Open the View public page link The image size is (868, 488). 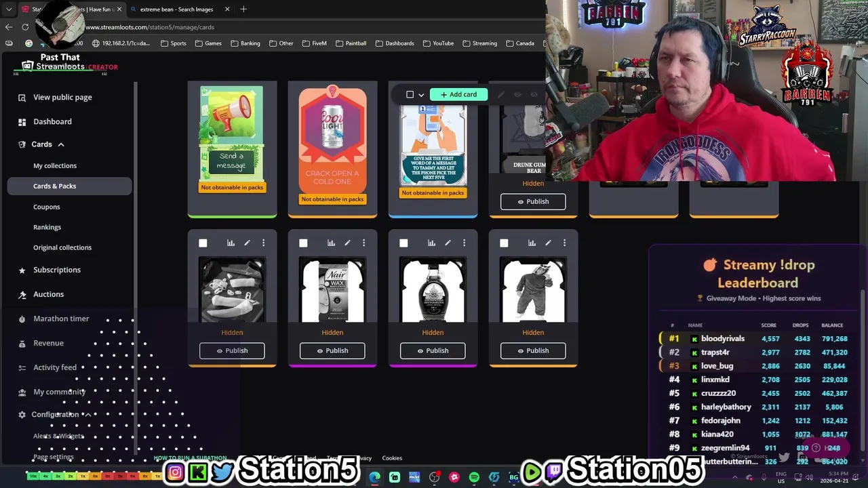coord(62,97)
